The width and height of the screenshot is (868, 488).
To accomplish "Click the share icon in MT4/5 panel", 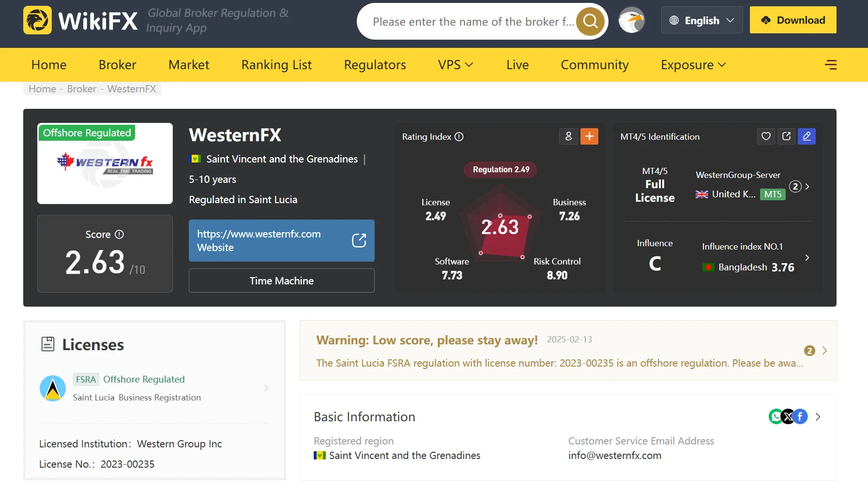I will pos(787,136).
